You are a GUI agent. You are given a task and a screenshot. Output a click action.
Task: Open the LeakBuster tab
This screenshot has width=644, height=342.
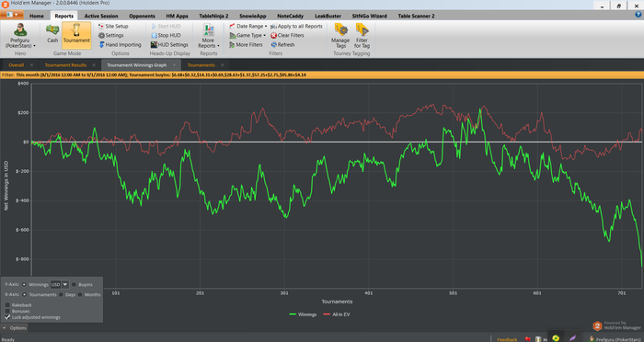pyautogui.click(x=328, y=16)
